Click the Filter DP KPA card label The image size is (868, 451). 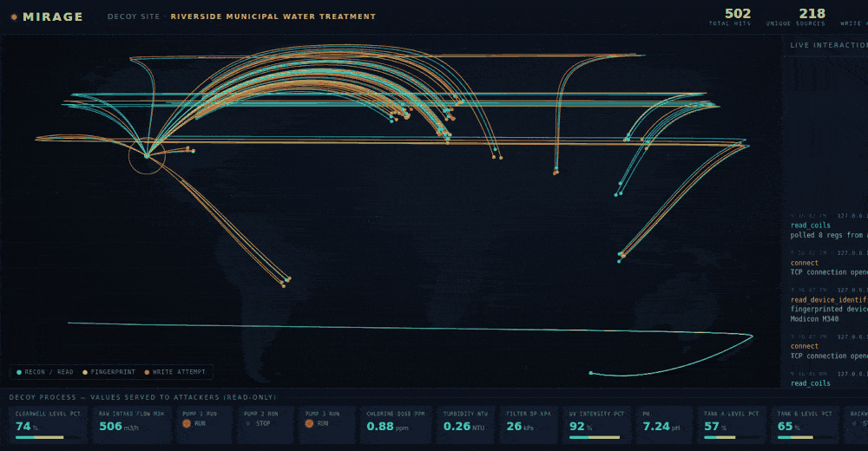(x=529, y=414)
